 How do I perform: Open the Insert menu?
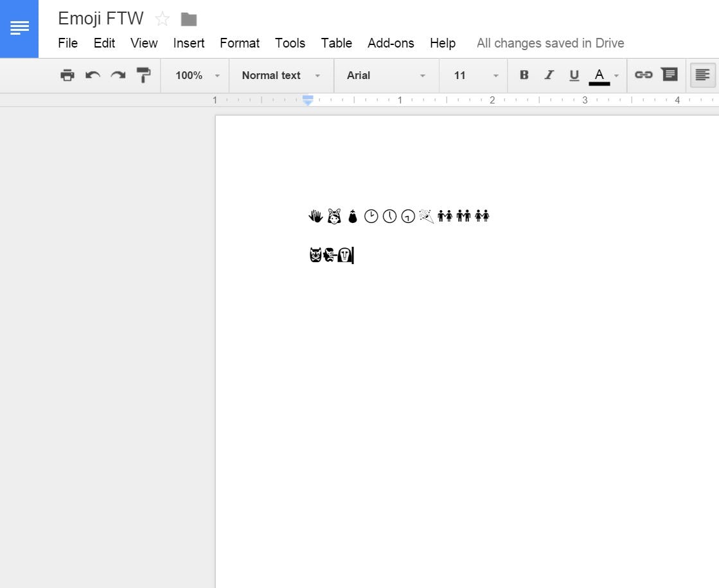188,43
